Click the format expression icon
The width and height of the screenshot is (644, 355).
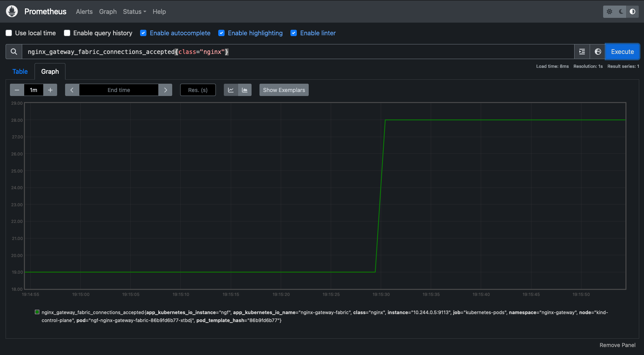tap(582, 52)
